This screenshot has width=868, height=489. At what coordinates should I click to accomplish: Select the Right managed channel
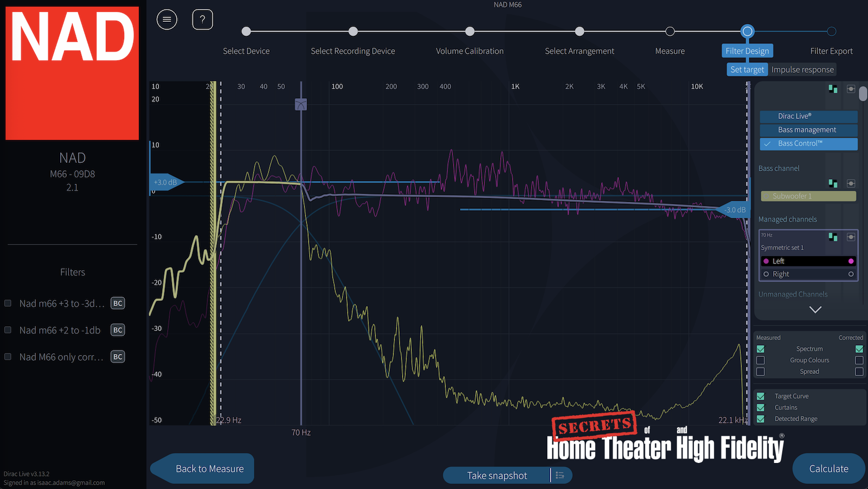pyautogui.click(x=808, y=274)
